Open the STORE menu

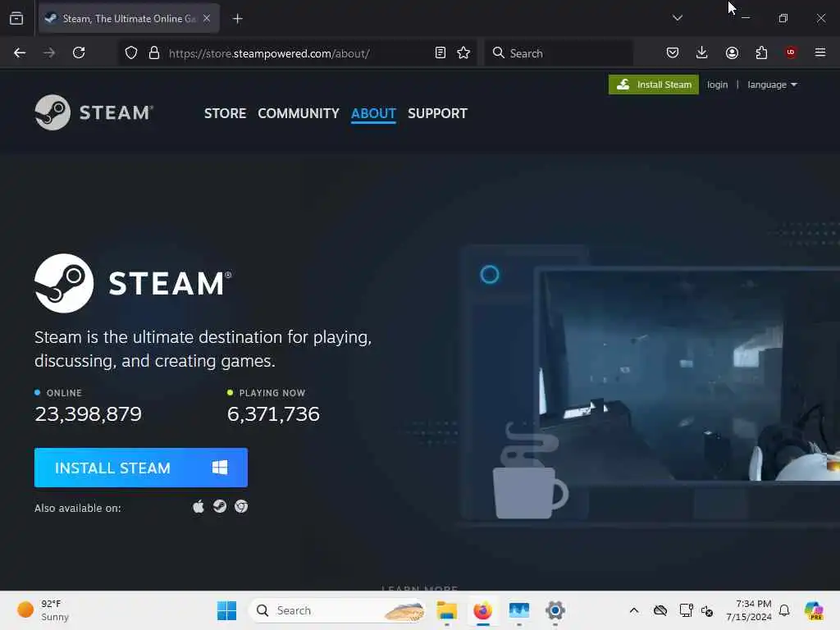tap(225, 113)
